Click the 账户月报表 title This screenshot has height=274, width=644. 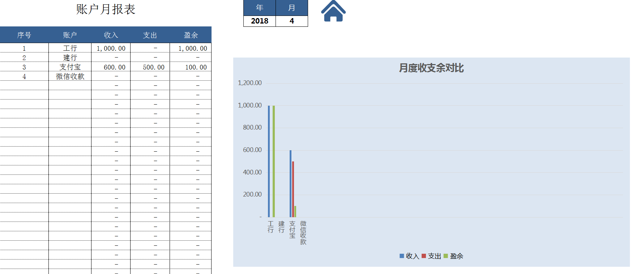coord(106,9)
